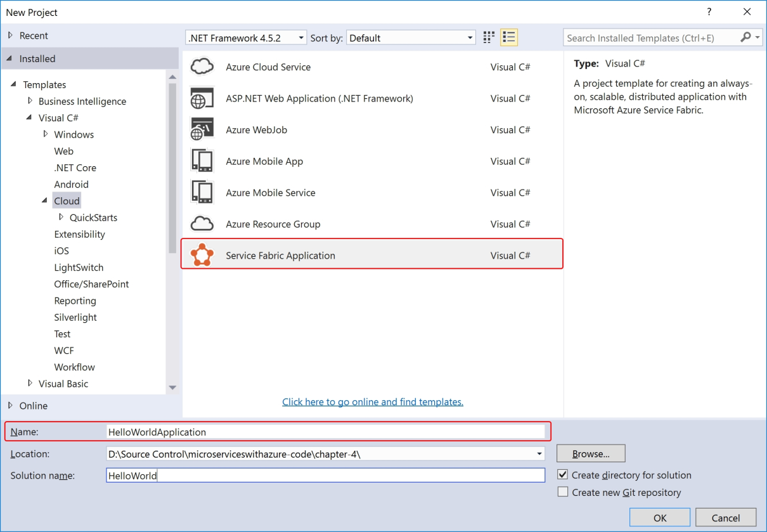Image resolution: width=767 pixels, height=532 pixels.
Task: Select the Web tree item
Action: point(64,151)
